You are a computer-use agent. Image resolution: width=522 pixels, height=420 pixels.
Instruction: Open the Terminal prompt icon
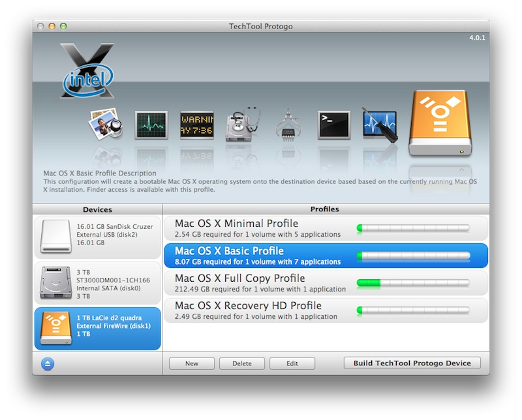click(x=334, y=125)
